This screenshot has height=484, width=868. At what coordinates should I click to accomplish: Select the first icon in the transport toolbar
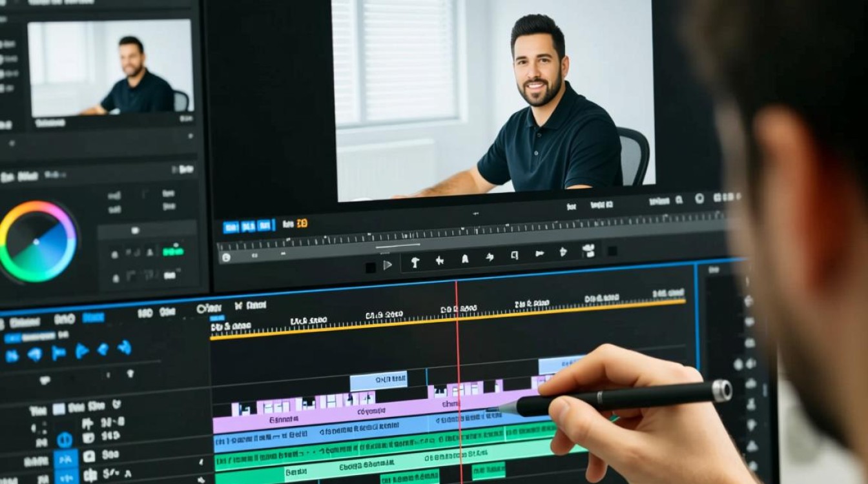pyautogui.click(x=415, y=261)
